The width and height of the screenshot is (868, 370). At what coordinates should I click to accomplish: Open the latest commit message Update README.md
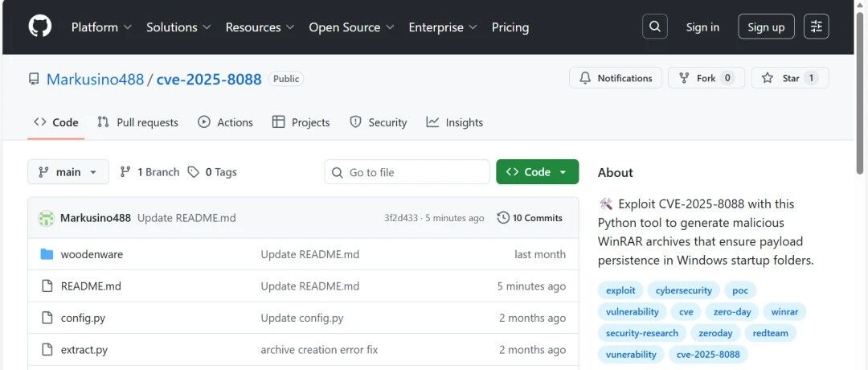(186, 218)
